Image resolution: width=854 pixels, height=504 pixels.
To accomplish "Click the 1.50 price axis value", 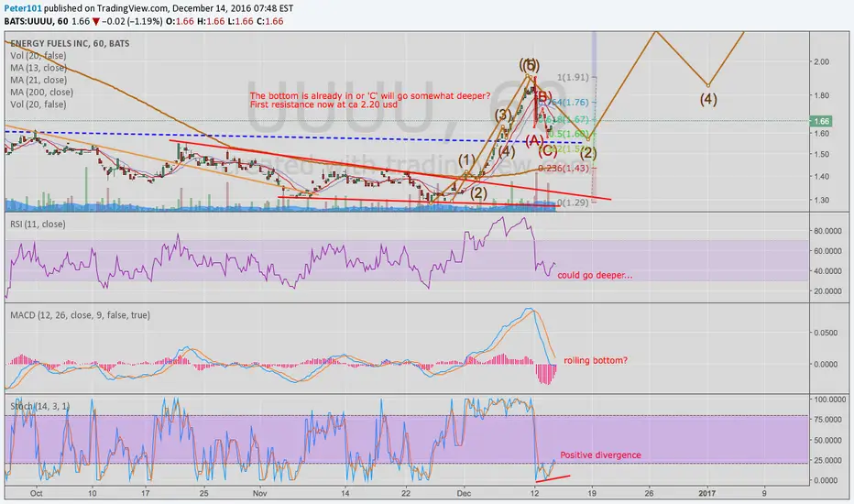I will (821, 154).
